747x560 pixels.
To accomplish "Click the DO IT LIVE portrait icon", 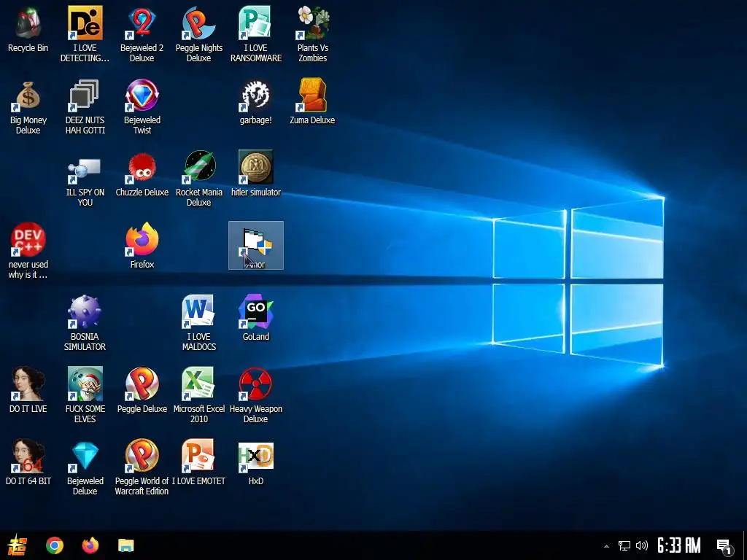I will point(28,384).
